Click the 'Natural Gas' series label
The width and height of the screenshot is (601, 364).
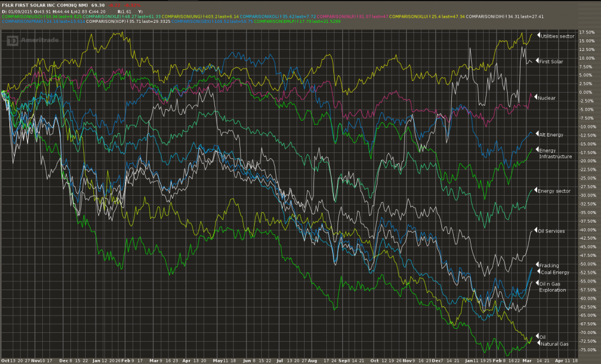click(x=555, y=344)
